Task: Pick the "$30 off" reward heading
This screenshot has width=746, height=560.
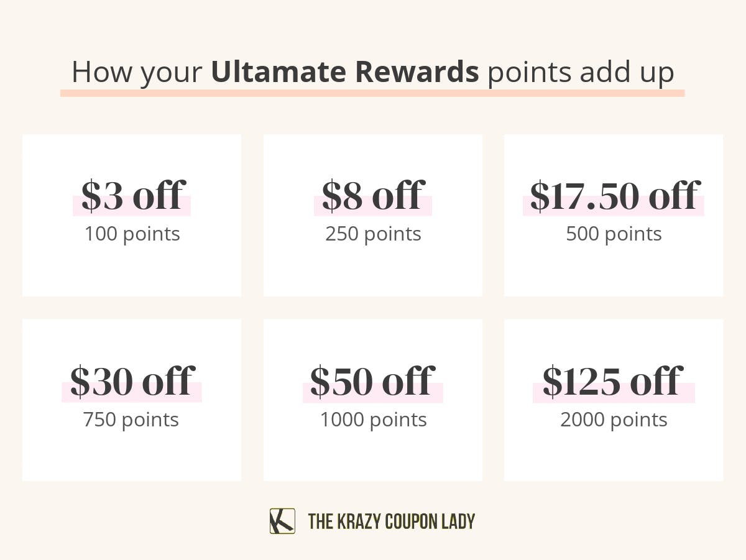Action: [x=132, y=381]
